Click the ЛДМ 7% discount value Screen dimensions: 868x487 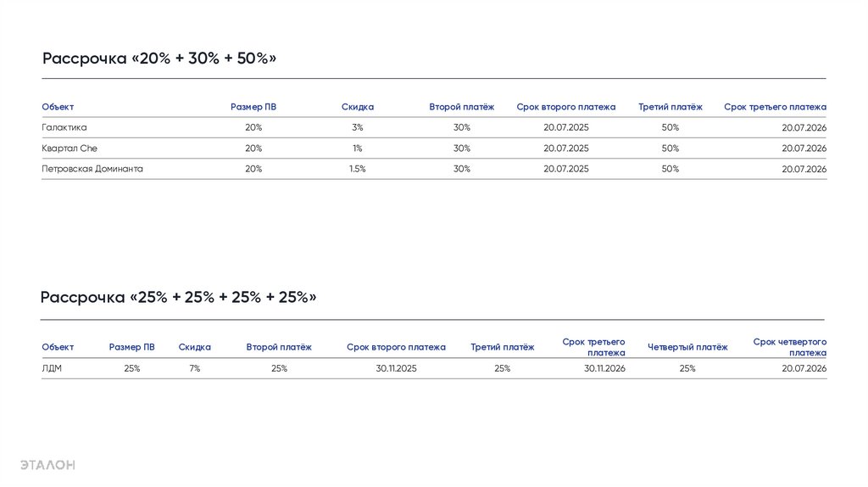[195, 368]
